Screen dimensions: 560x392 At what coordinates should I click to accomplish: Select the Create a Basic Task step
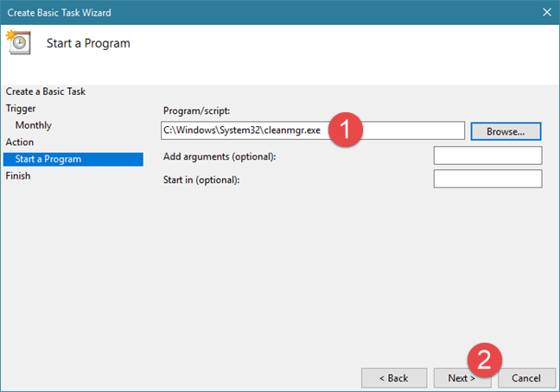pos(46,92)
